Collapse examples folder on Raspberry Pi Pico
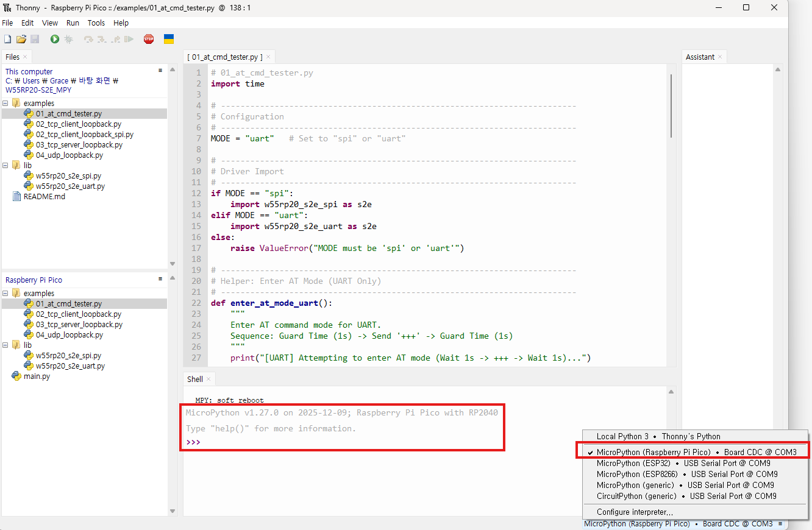The width and height of the screenshot is (812, 530). click(5, 293)
